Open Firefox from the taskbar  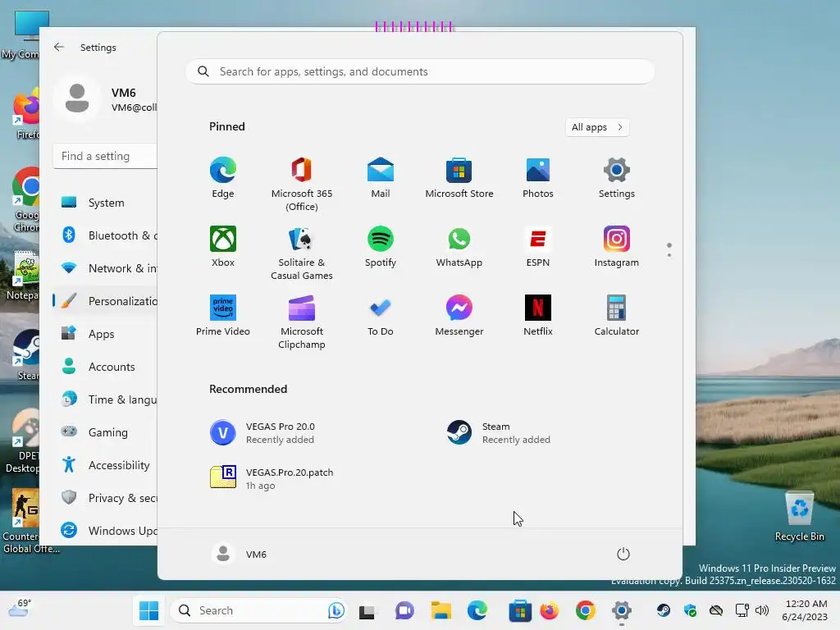coord(550,610)
